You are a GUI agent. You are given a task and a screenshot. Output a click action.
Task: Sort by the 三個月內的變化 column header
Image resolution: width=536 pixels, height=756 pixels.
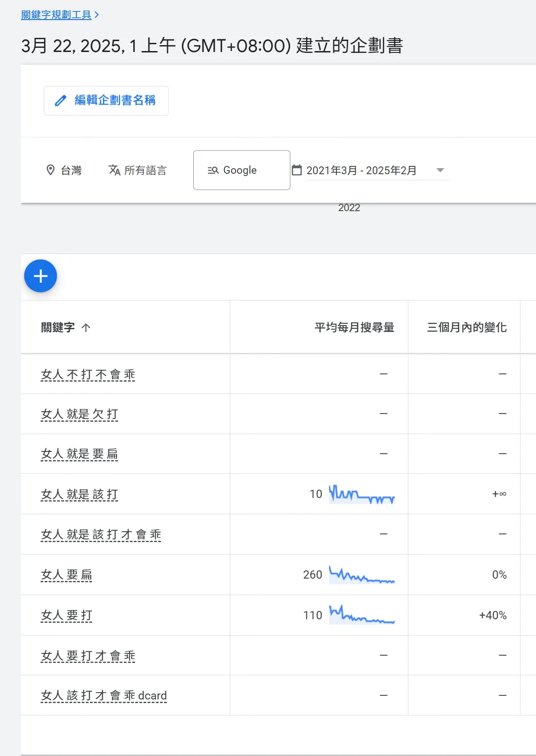point(466,327)
